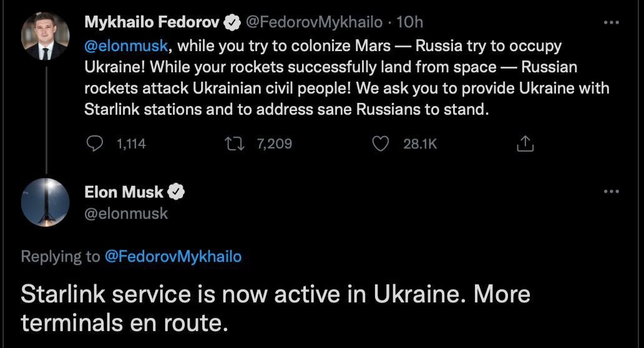The image size is (644, 348).
Task: Open Mykhailo Fedorov's profile picture
Action: (x=45, y=36)
